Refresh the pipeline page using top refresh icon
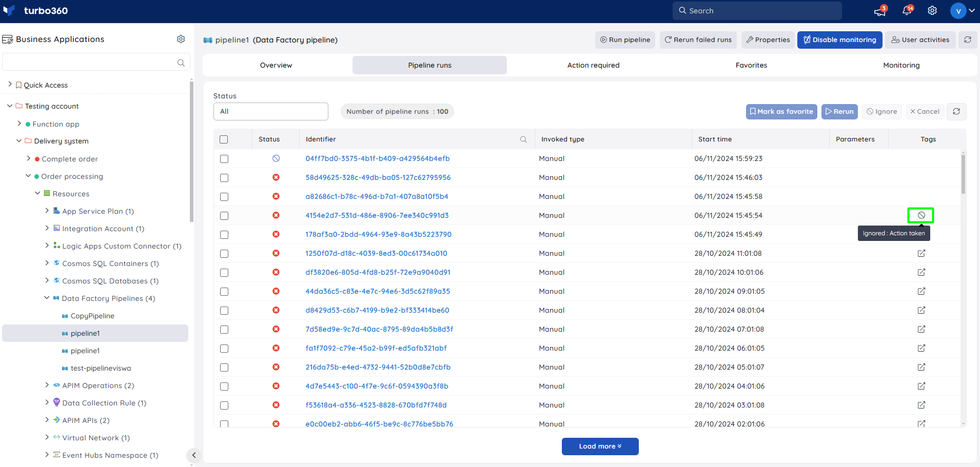The image size is (980, 467). (x=968, y=39)
